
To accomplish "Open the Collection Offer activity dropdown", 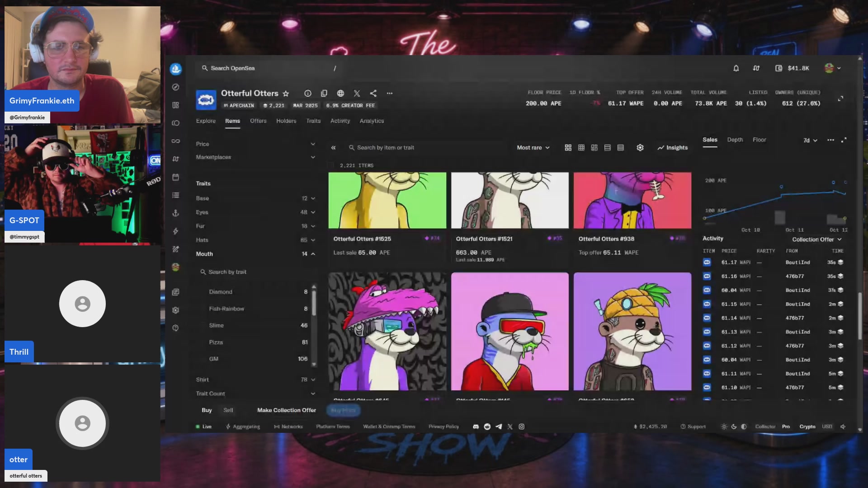I will point(817,239).
